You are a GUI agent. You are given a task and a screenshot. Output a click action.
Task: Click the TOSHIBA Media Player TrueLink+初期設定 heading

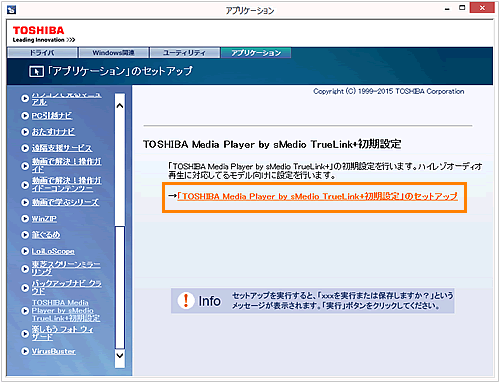272,144
